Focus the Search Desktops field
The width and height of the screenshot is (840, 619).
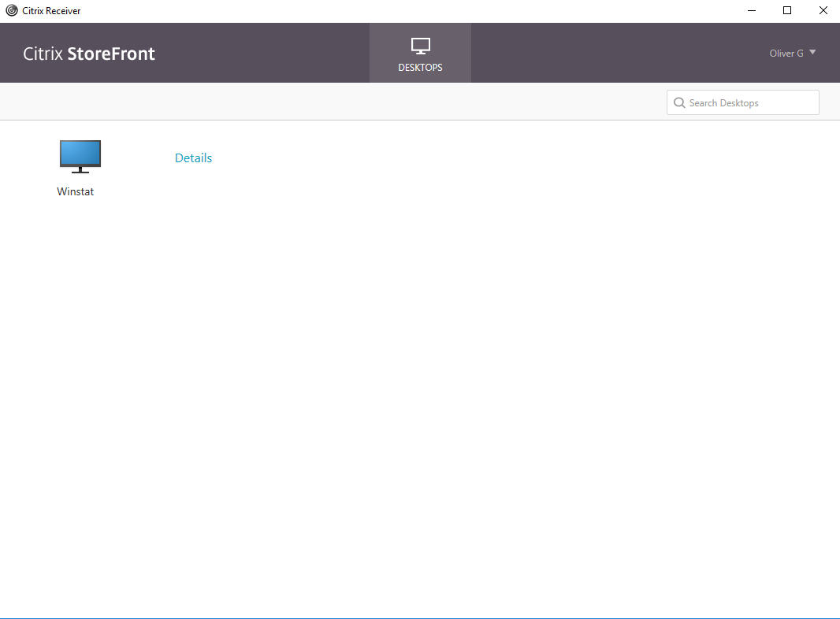(743, 102)
